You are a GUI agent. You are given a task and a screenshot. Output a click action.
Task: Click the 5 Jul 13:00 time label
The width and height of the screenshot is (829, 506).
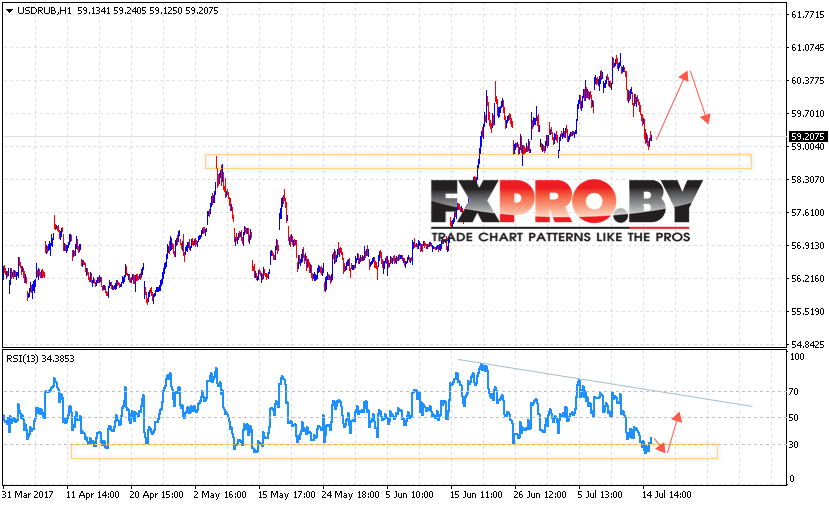600,495
